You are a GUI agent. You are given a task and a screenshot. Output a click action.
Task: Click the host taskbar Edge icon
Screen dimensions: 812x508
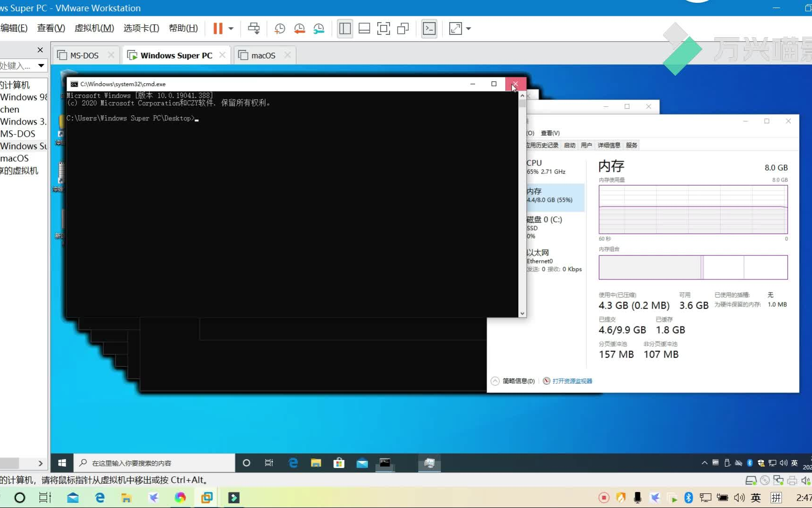[x=100, y=498]
